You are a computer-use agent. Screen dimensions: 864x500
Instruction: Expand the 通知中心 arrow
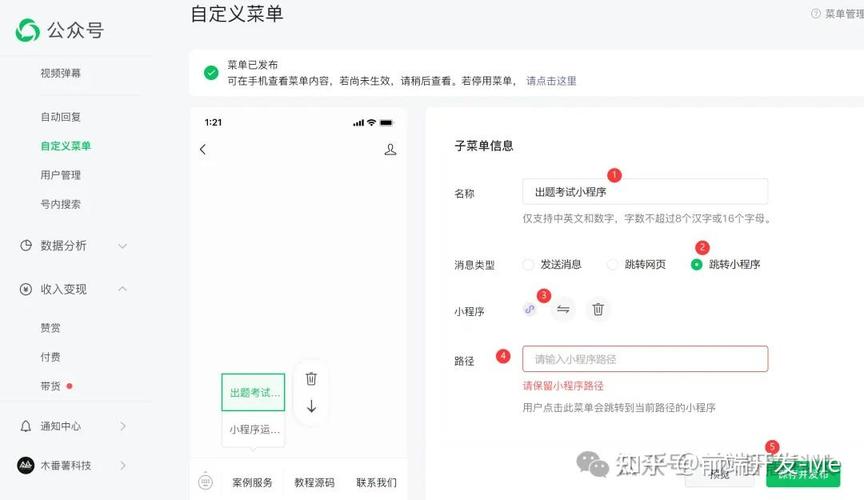click(x=123, y=426)
